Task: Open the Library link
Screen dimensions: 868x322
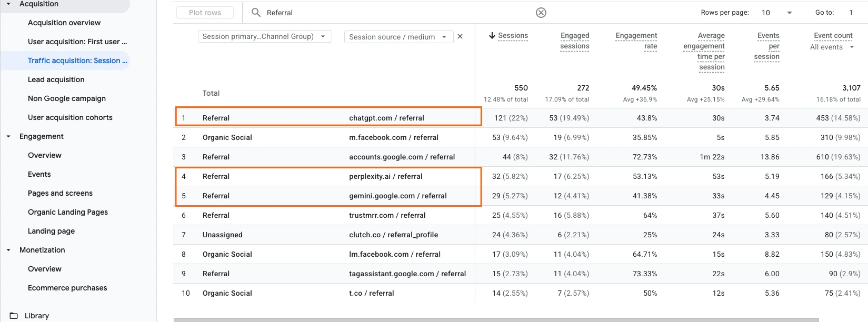Action: (x=37, y=316)
